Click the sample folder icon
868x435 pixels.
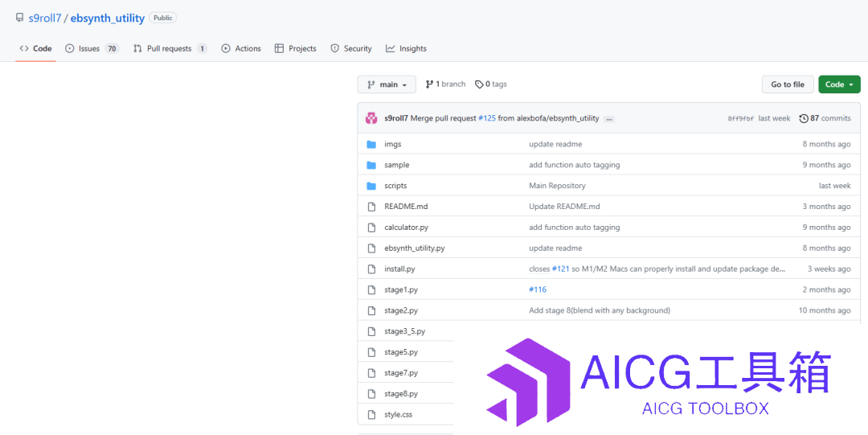[x=371, y=165]
